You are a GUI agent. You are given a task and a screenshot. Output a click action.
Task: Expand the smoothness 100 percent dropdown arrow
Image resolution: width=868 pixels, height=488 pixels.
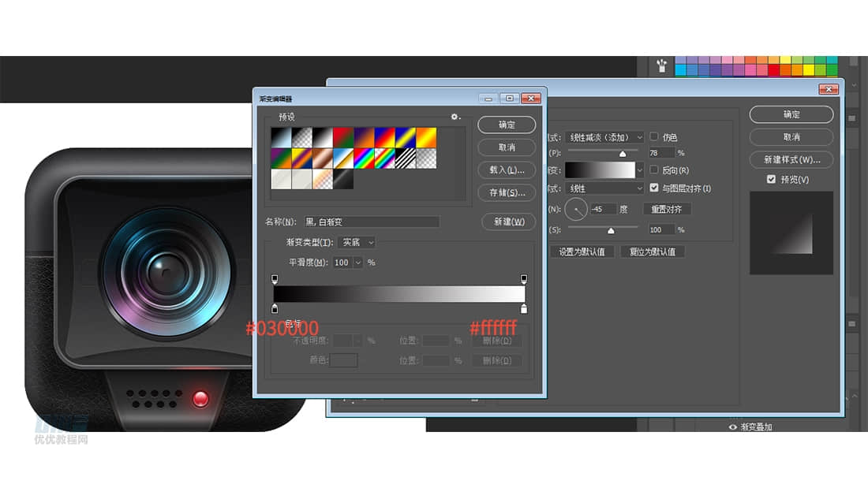357,263
